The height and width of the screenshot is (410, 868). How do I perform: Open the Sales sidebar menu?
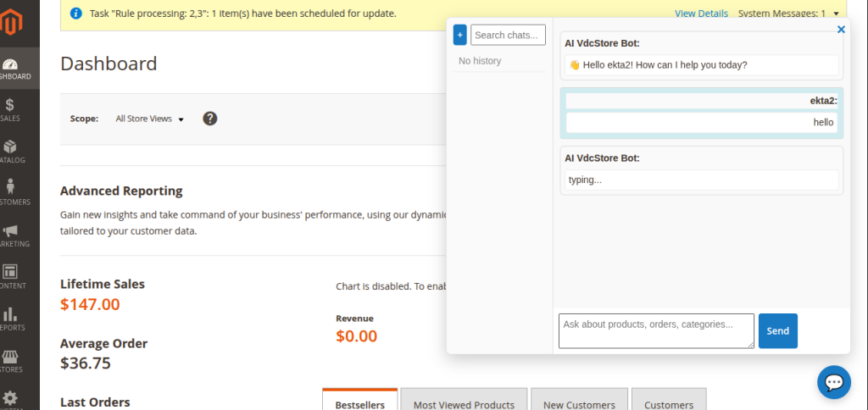[10, 109]
